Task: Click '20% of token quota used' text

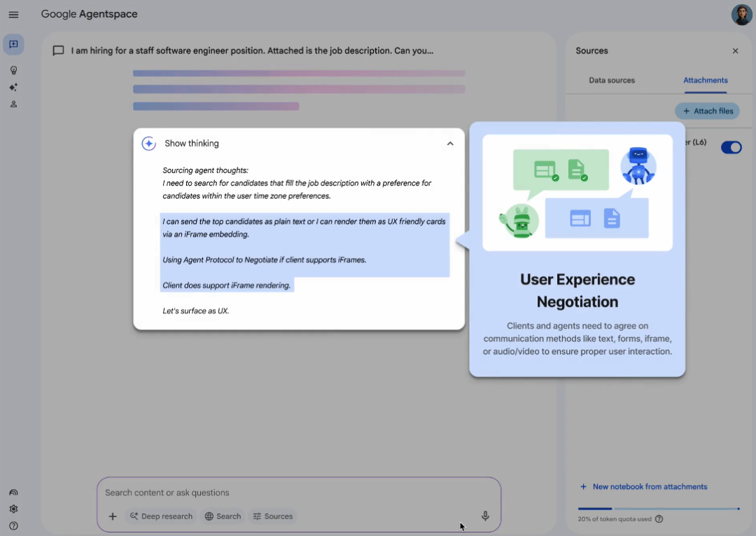Action: pyautogui.click(x=615, y=519)
